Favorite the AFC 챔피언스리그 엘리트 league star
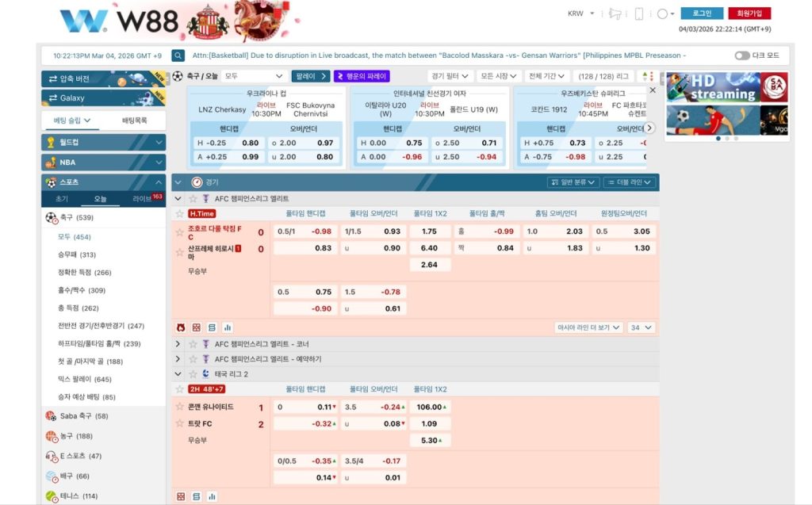 pyautogui.click(x=193, y=199)
